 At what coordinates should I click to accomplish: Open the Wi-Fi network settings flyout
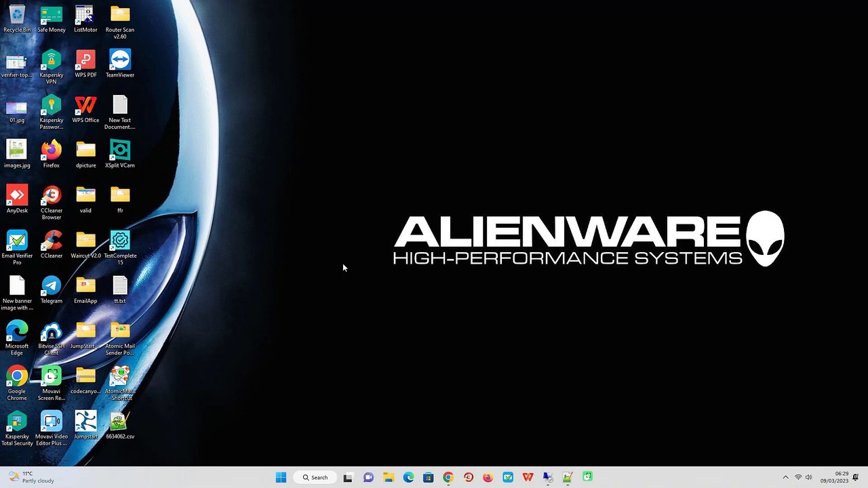click(x=798, y=477)
